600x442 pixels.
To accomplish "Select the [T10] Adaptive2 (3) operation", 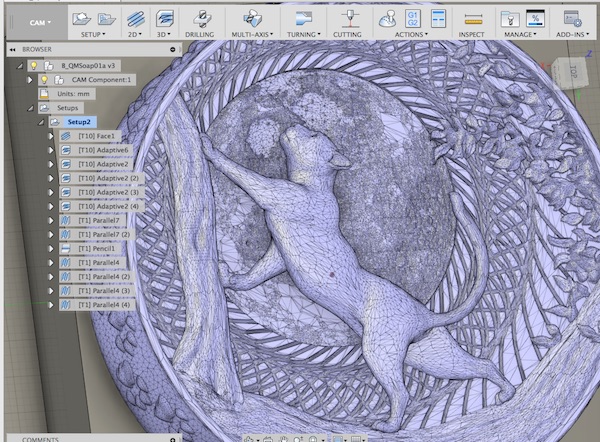I will [108, 192].
